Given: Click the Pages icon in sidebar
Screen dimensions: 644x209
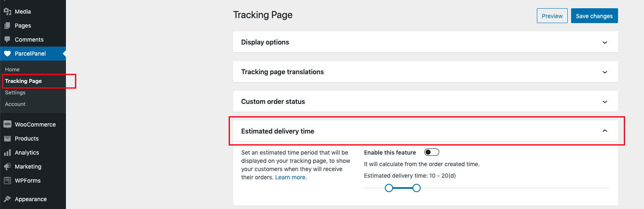Looking at the screenshot, I should coord(7,26).
